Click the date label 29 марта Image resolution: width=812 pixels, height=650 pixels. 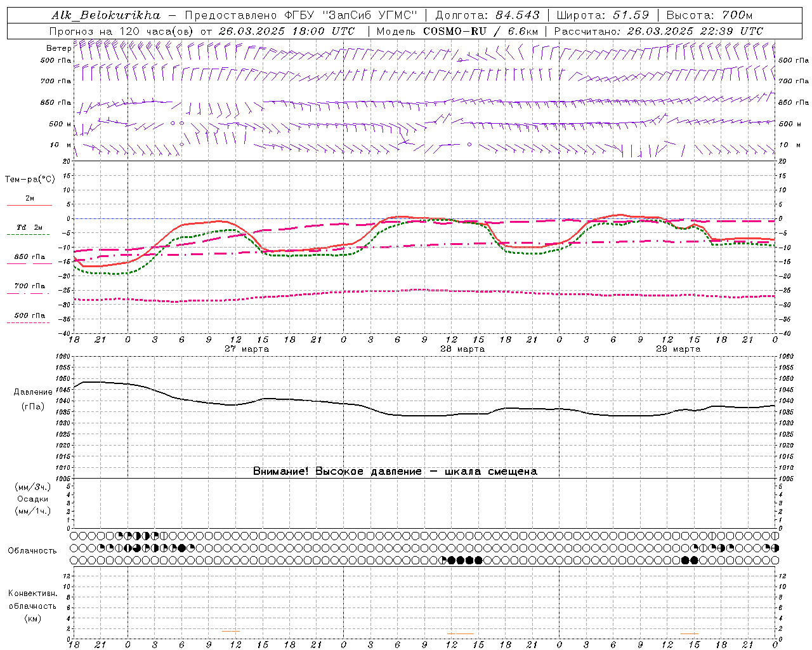coord(678,349)
